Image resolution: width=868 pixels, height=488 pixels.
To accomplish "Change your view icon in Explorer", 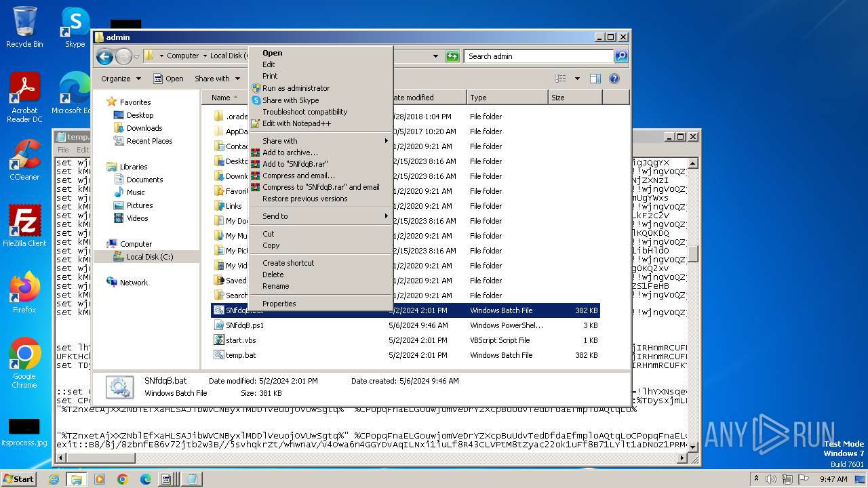I will click(561, 79).
